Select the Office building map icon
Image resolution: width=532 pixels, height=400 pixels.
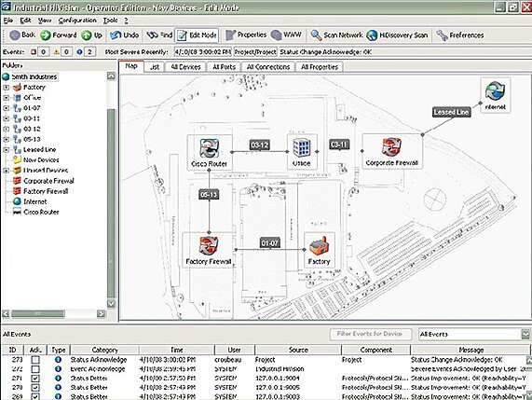302,148
